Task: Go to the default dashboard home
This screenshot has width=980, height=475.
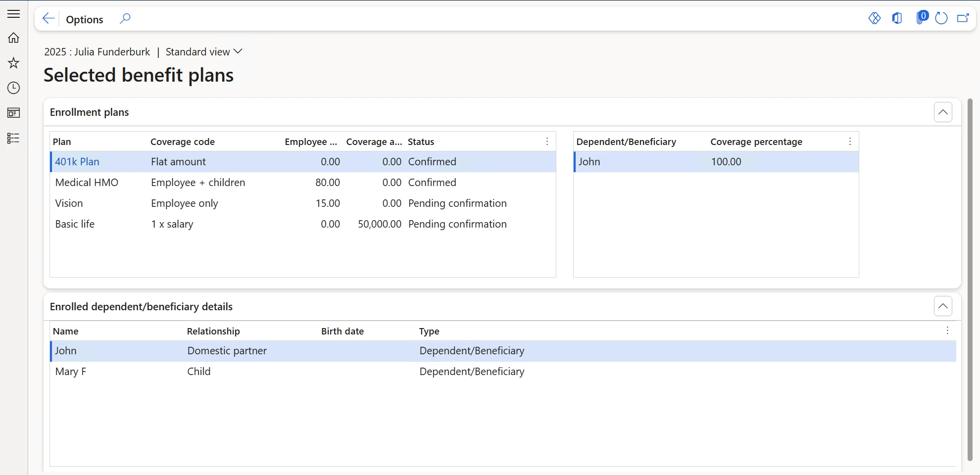Action: pos(13,38)
